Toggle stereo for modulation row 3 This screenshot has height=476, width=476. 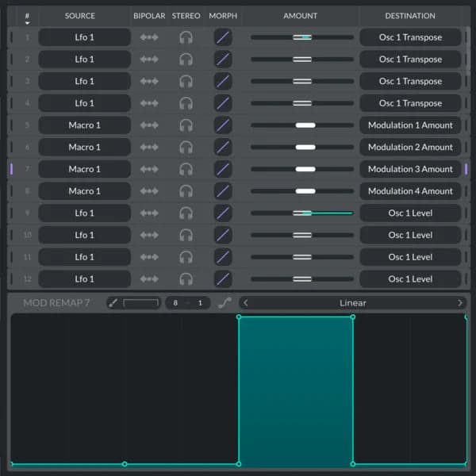[186, 81]
